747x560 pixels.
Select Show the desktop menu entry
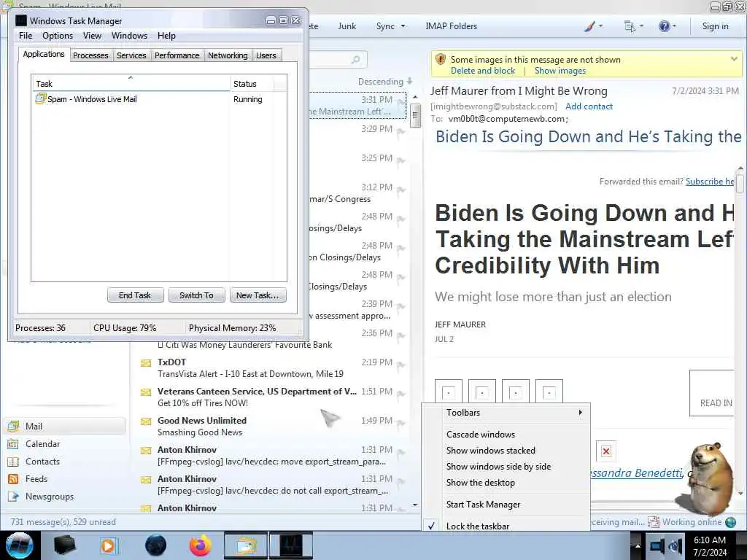click(x=506, y=483)
